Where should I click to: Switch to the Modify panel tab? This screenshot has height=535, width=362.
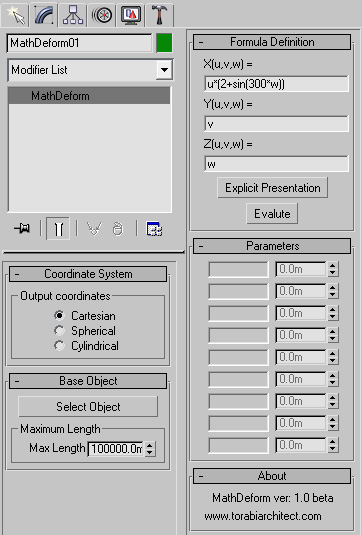tap(44, 15)
